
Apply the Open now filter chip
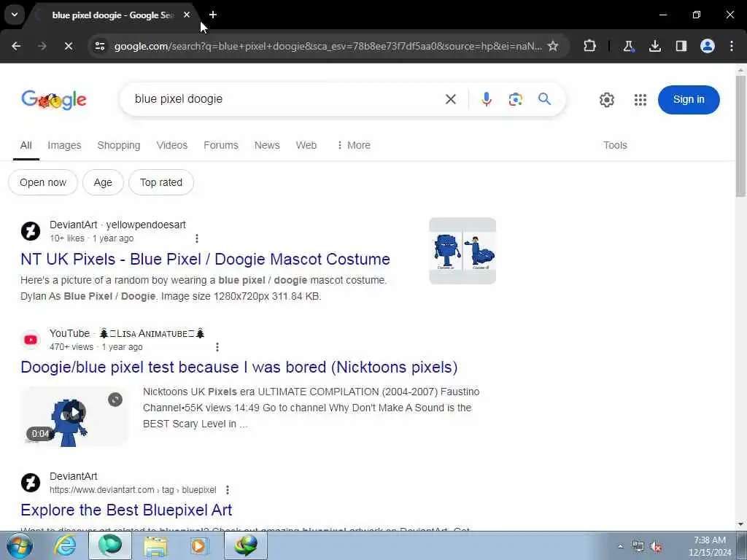43,182
